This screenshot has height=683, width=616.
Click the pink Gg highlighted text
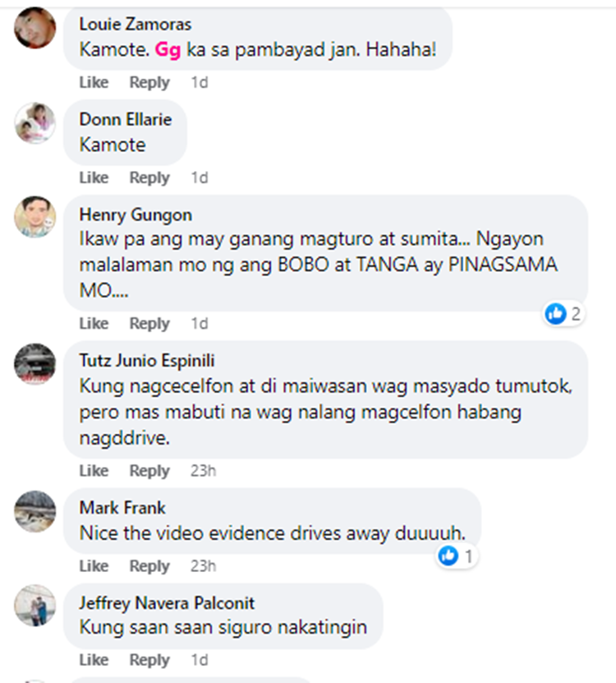pyautogui.click(x=168, y=49)
